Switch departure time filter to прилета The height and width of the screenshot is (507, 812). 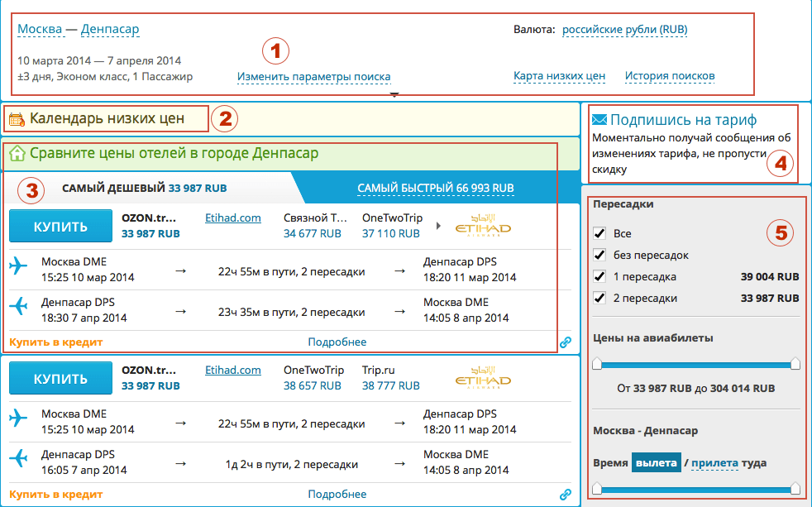coord(714,463)
